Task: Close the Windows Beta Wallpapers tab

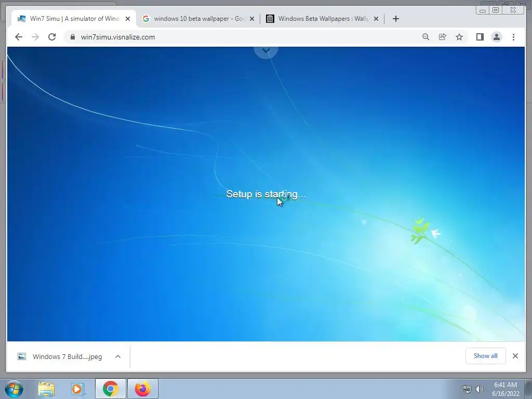Action: (x=376, y=19)
